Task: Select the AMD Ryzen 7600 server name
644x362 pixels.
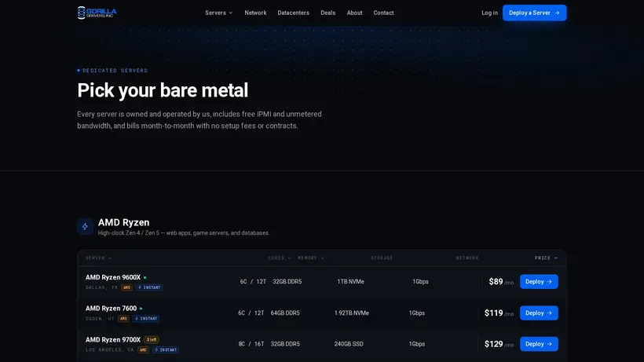Action: (x=111, y=309)
